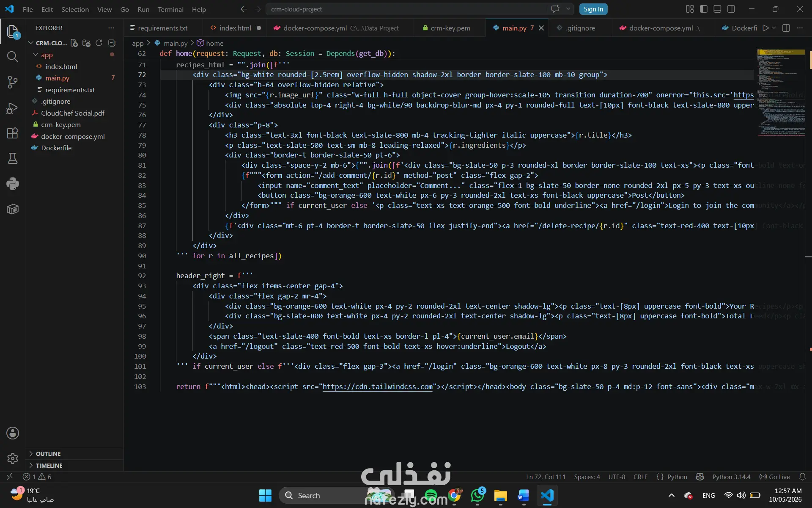812x508 pixels.
Task: Switch to the .gitignore tab
Action: tap(580, 28)
